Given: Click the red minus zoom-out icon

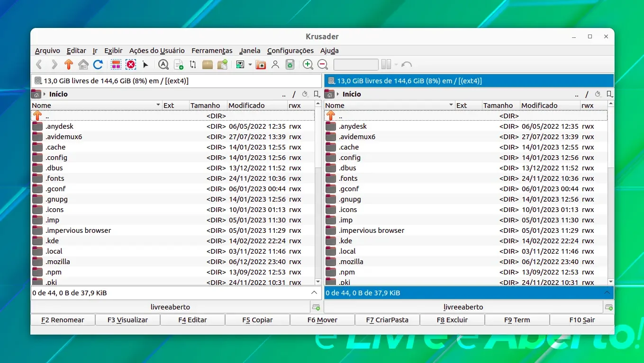Looking at the screenshot, I should coord(323,65).
